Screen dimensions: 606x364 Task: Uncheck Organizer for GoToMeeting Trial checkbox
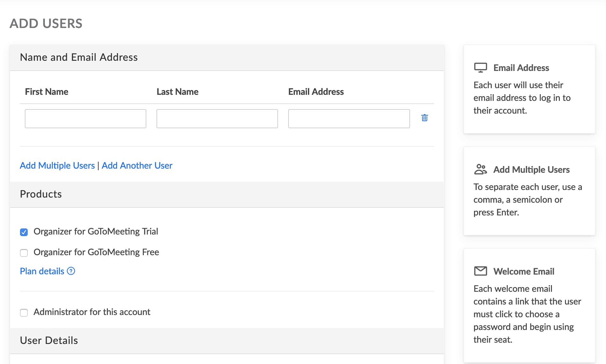pyautogui.click(x=24, y=232)
